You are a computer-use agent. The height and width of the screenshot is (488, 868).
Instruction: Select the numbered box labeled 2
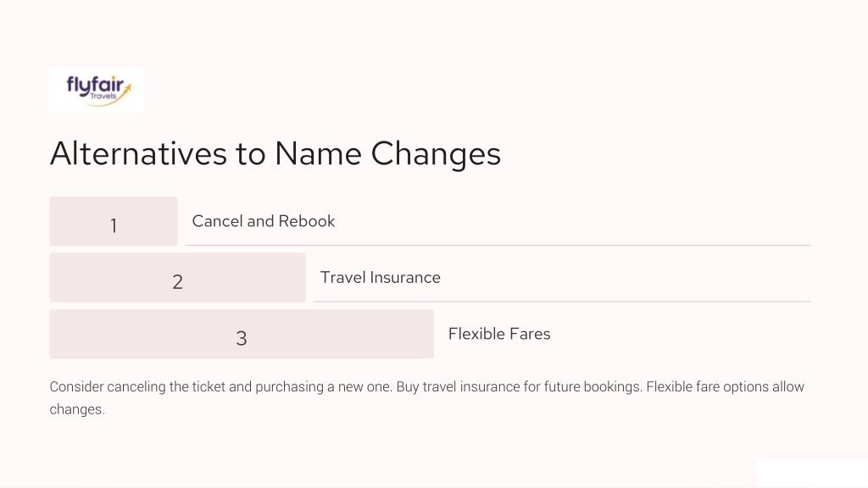tap(178, 277)
